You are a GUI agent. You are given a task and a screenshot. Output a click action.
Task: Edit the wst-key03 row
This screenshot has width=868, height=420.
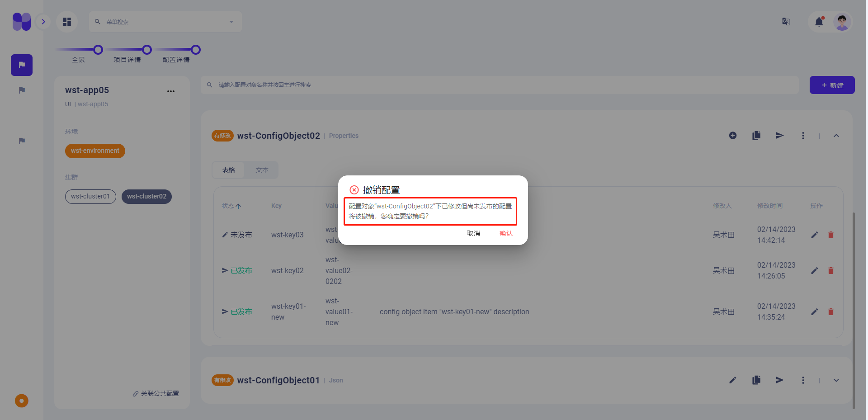(x=815, y=235)
